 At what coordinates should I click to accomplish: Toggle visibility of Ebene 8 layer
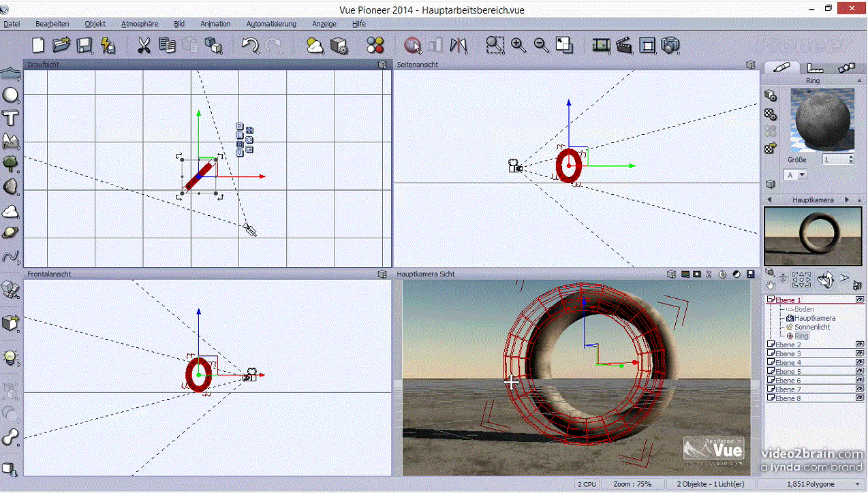(x=860, y=398)
